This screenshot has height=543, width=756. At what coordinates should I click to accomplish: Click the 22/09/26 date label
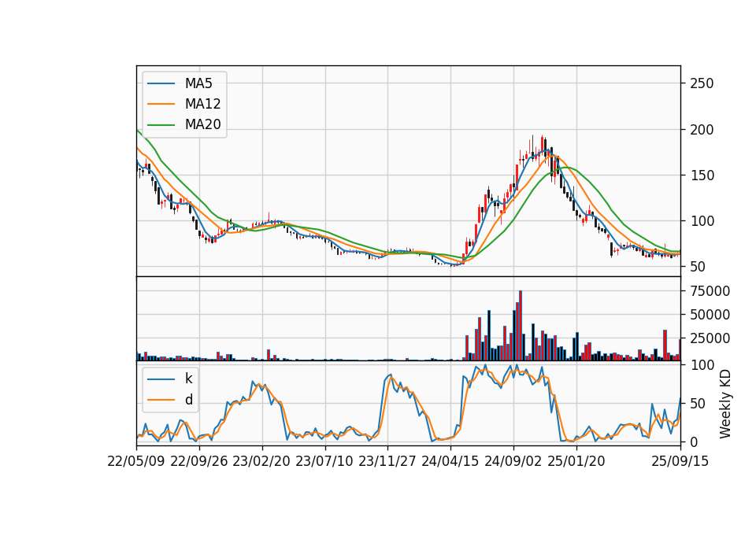(x=199, y=461)
